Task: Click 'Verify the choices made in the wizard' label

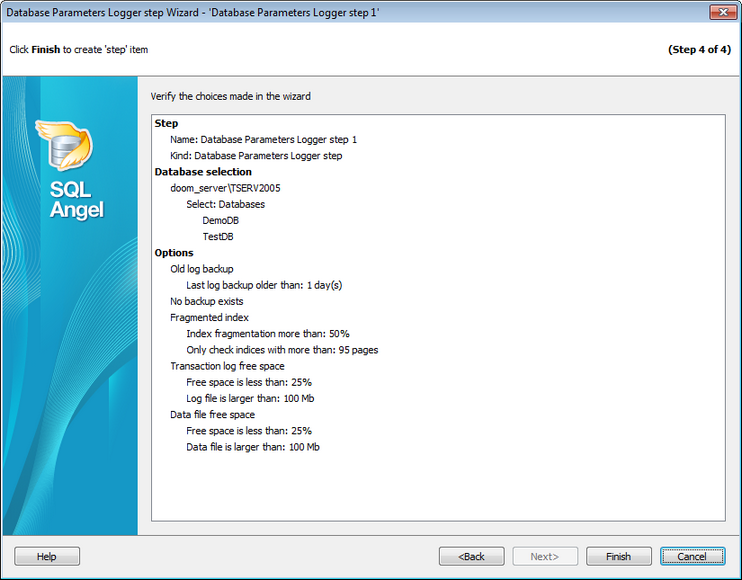Action: 230,97
